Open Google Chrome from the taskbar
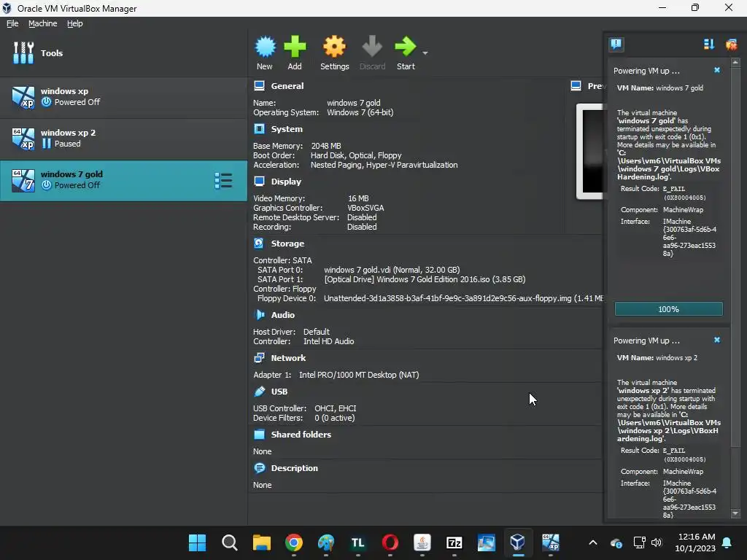 pyautogui.click(x=294, y=542)
